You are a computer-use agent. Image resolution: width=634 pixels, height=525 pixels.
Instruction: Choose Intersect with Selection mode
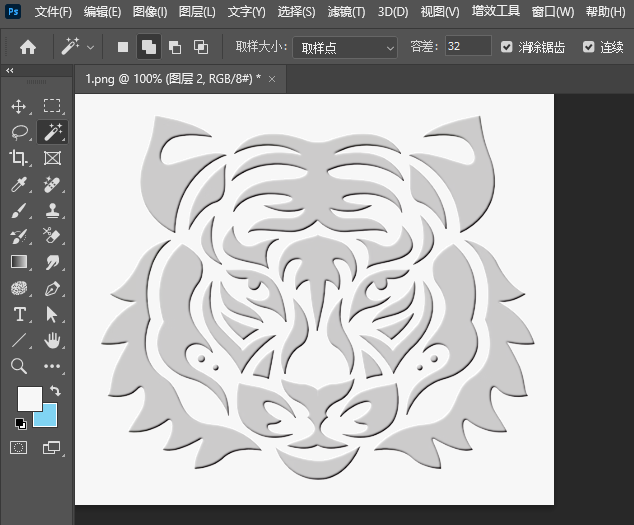(201, 47)
